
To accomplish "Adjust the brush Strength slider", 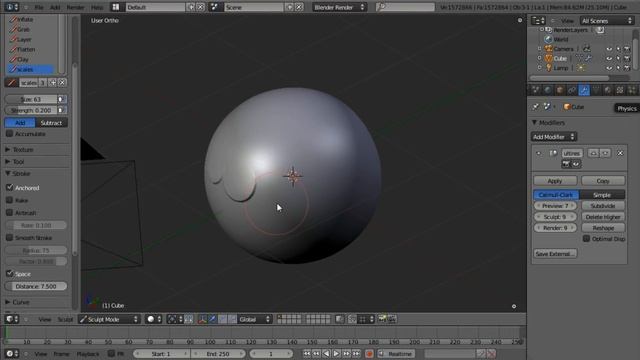I will pos(31,110).
